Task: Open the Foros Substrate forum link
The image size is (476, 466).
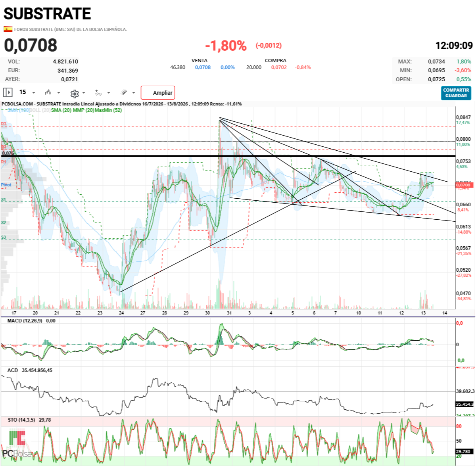Action: 71,29
